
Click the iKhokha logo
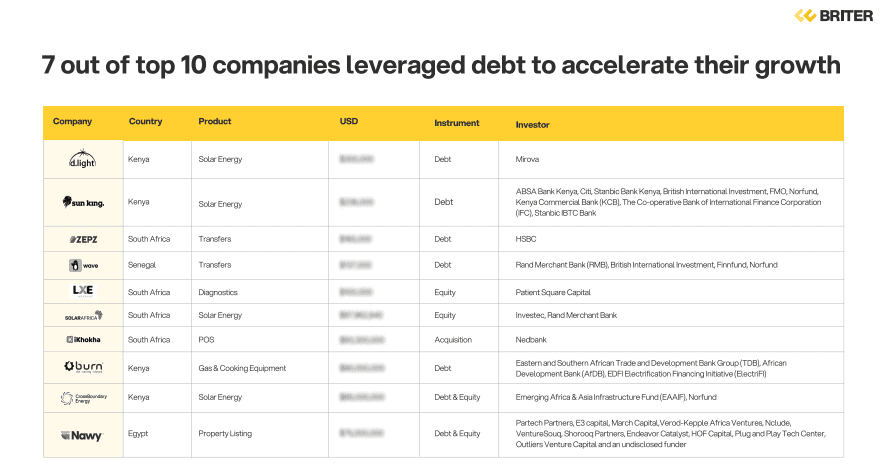click(x=83, y=340)
